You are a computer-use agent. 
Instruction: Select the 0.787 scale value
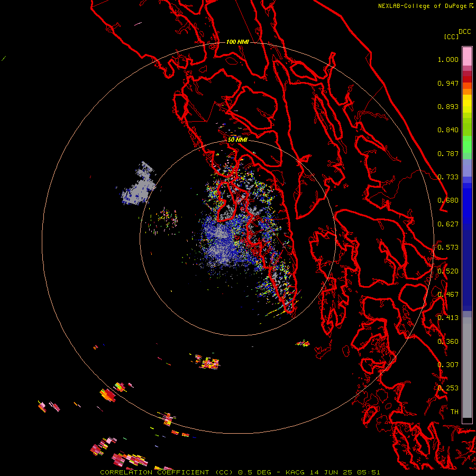click(x=448, y=153)
